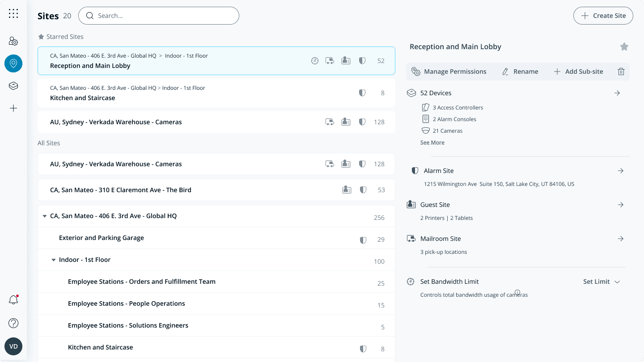Click the plus icon in left sidebar
644x362 pixels.
(x=13, y=108)
